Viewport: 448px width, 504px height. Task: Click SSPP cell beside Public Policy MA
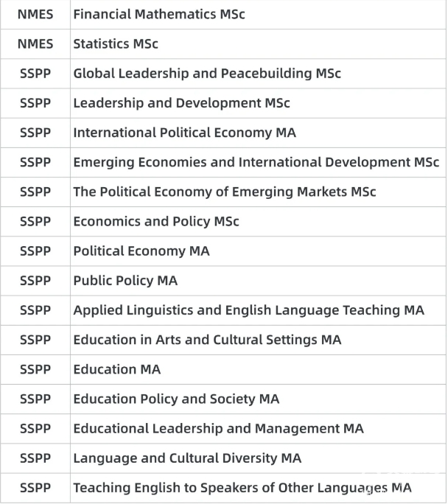click(x=35, y=281)
